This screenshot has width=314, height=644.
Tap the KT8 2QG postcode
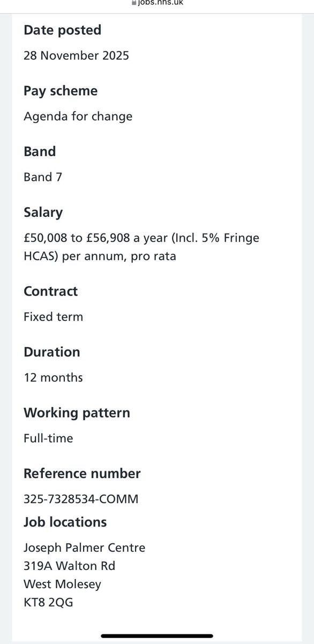click(48, 602)
